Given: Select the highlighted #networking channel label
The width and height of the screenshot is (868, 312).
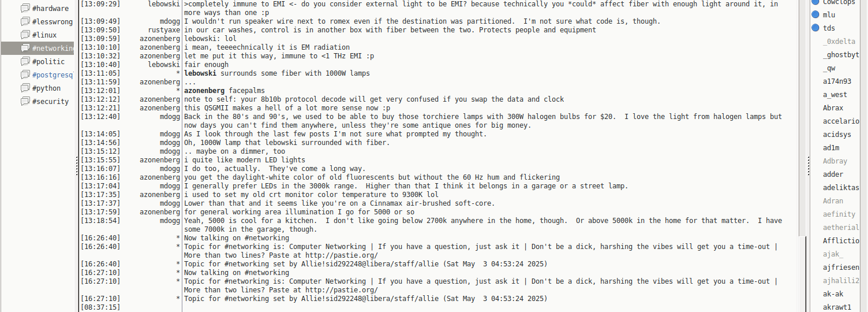Looking at the screenshot, I should 53,48.
